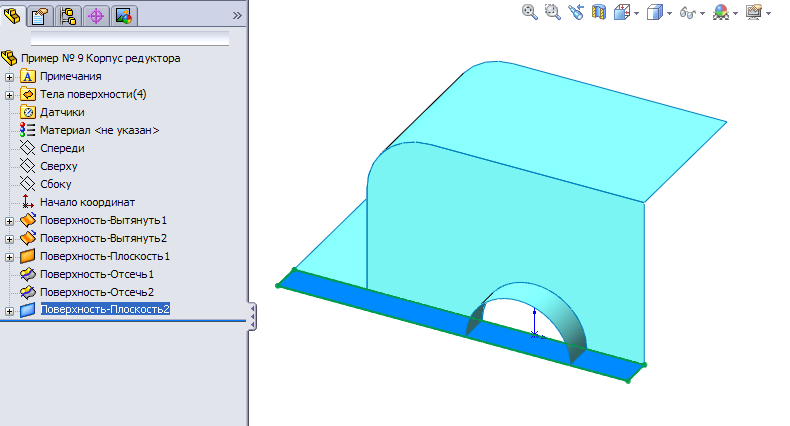
Task: Open the Hide/Show Items dropdown arrow
Action: pos(702,14)
